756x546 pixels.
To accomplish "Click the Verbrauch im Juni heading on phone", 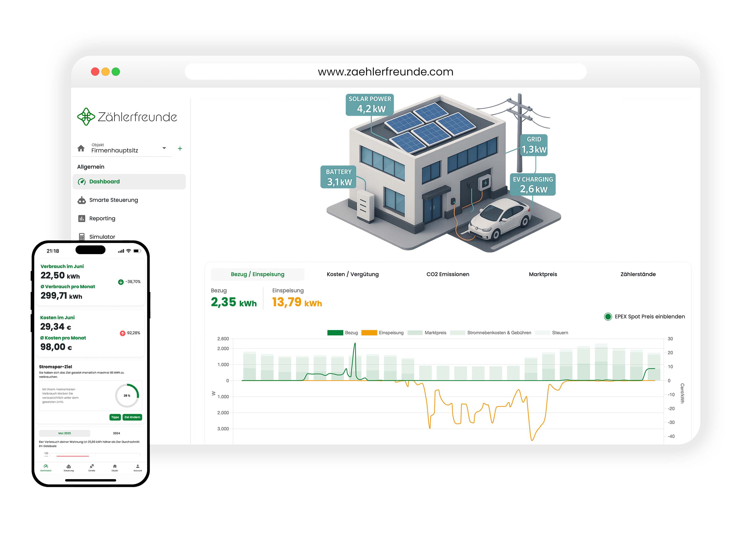I will [62, 266].
